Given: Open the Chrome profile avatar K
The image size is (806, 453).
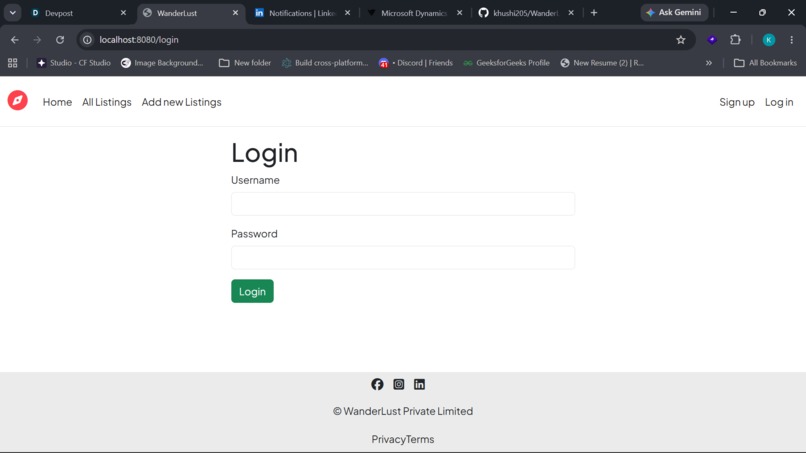Looking at the screenshot, I should (x=769, y=40).
